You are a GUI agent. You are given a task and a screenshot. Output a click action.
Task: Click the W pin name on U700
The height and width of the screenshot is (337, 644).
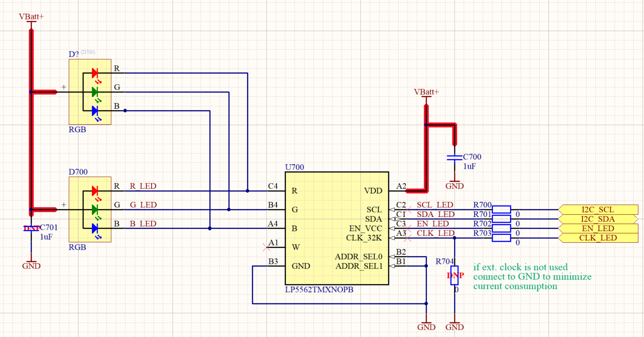coord(295,247)
